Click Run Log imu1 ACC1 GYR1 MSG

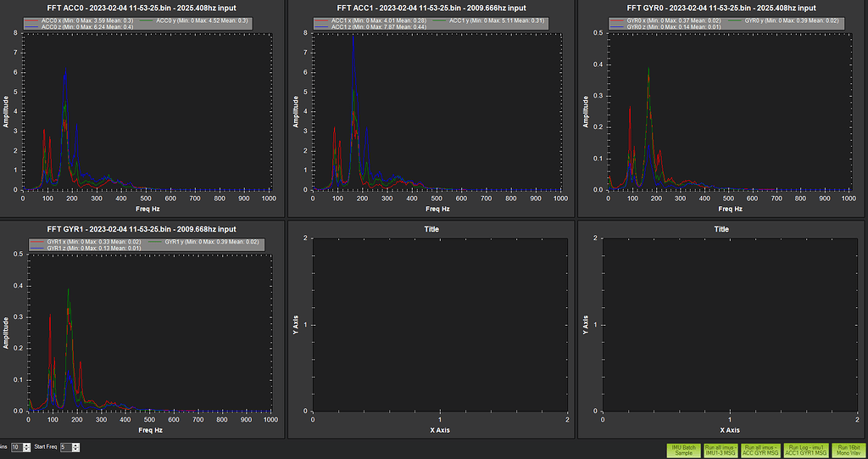(806, 450)
